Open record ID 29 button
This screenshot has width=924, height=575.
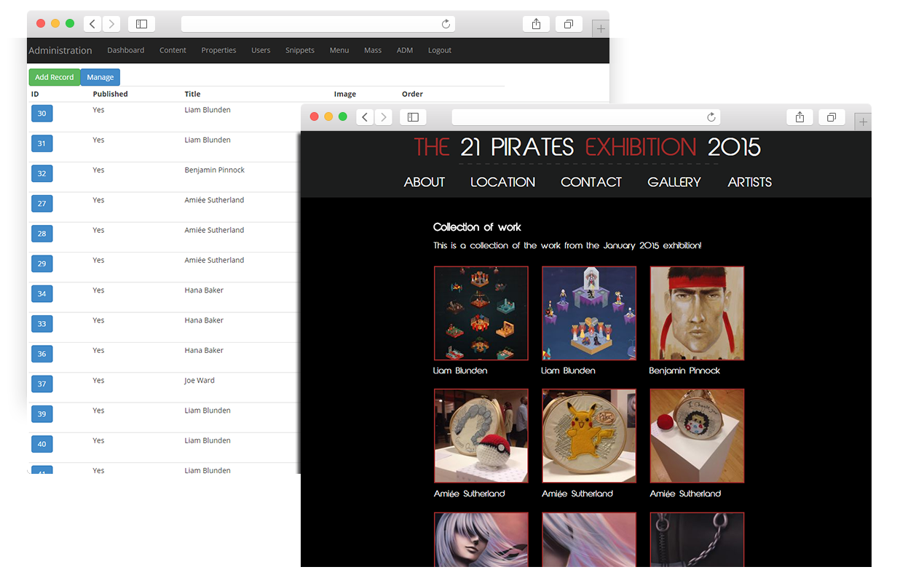42,263
